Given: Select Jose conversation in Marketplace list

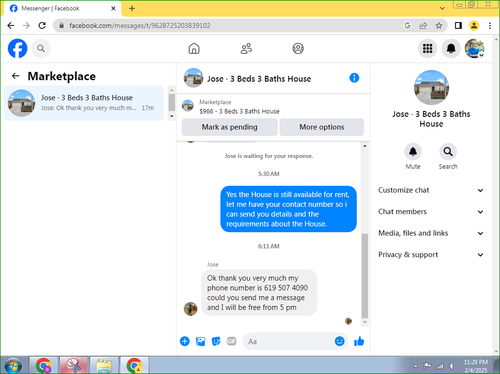Looking at the screenshot, I should 84,103.
